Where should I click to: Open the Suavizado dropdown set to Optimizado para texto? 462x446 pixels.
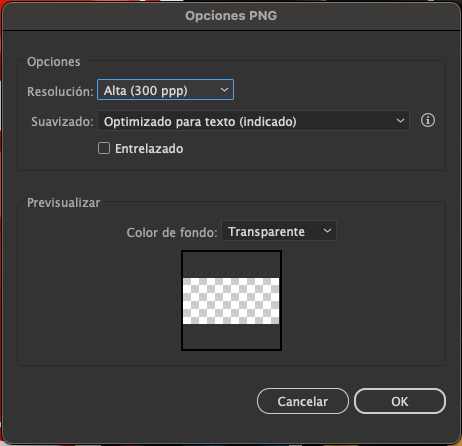pos(253,121)
